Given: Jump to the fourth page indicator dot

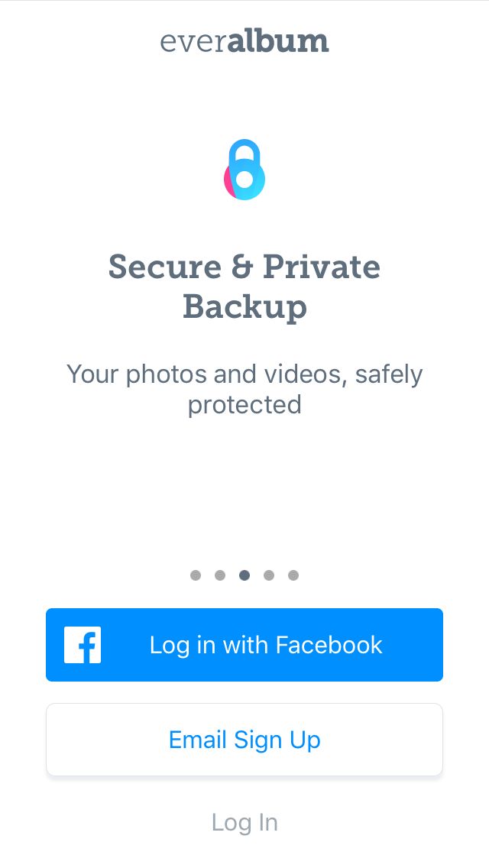Looking at the screenshot, I should (x=269, y=575).
